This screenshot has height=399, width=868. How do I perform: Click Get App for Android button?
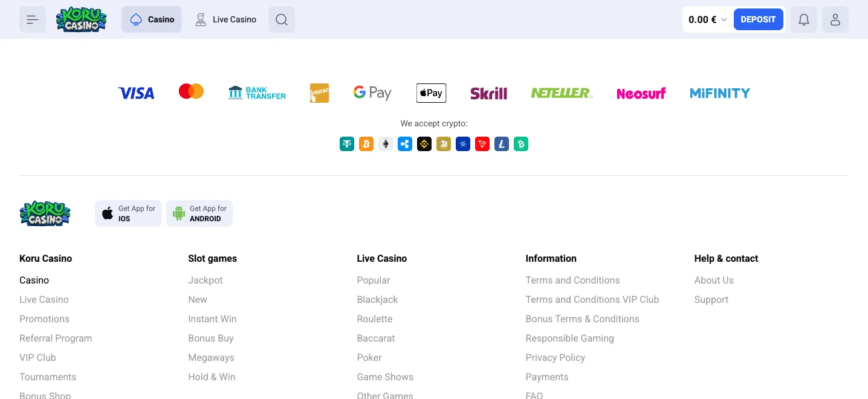(199, 213)
